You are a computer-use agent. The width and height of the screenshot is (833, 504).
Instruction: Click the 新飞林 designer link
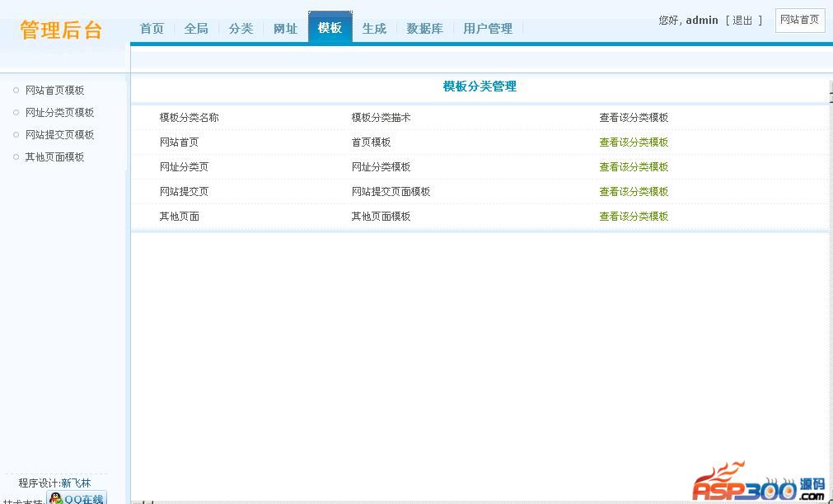(x=76, y=483)
